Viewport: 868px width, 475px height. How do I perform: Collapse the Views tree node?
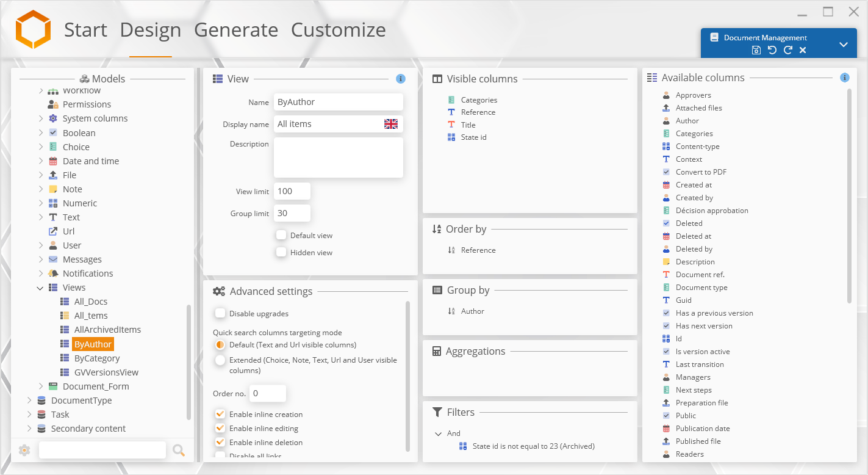[x=40, y=288]
